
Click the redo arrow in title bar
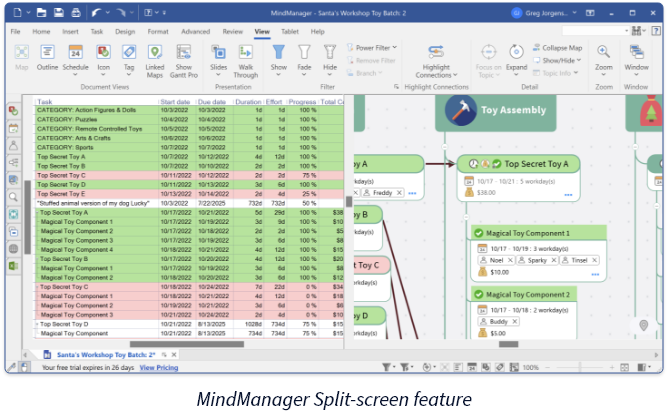tap(121, 13)
